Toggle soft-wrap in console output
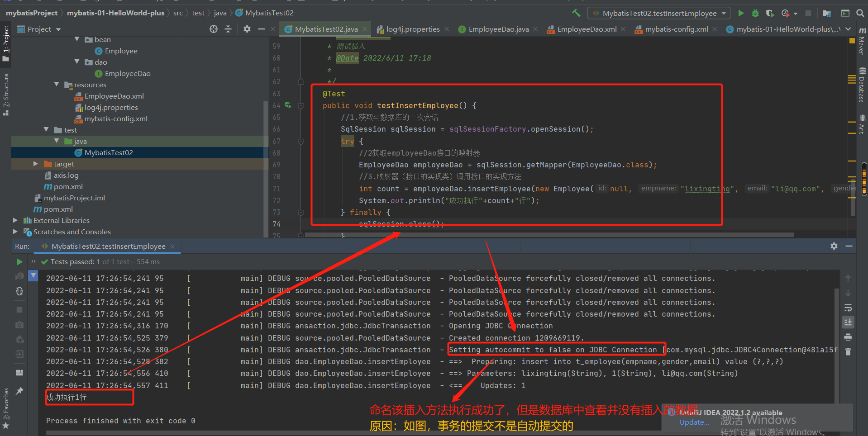Viewport: 868px width, 436px height. pos(848,308)
